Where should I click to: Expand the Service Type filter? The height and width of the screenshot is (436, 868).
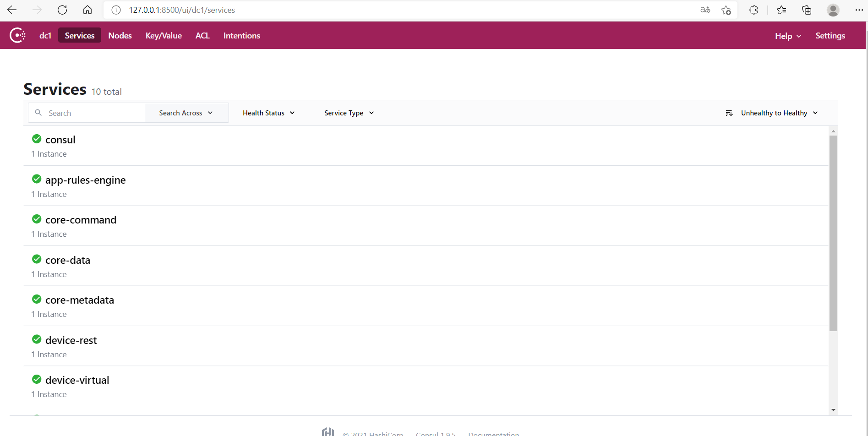pos(349,113)
